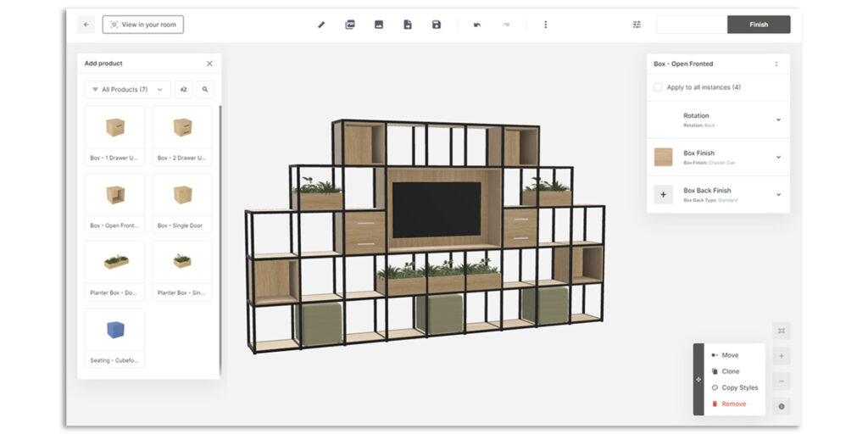Click the Box Finish oak color swatch
The image size is (868, 434).
[x=664, y=157]
